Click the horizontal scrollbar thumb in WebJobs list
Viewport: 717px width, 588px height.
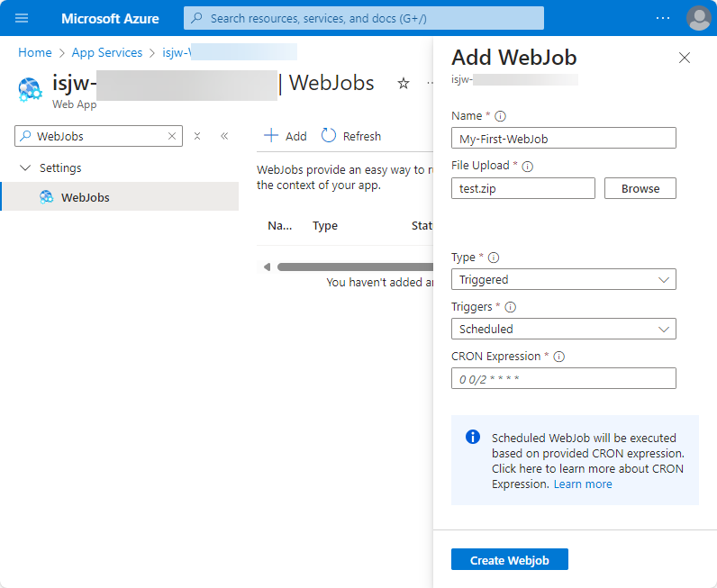(355, 267)
